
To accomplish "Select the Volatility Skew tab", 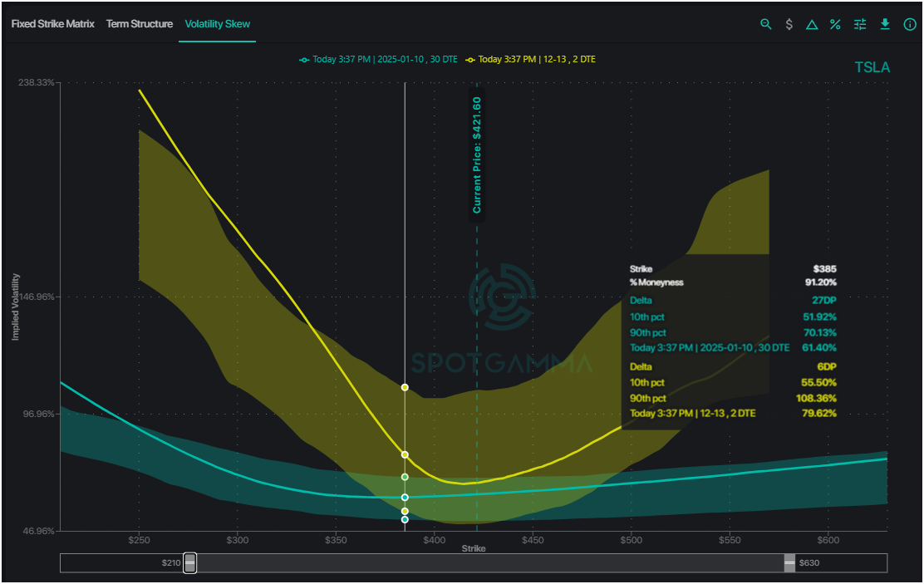I will 218,24.
